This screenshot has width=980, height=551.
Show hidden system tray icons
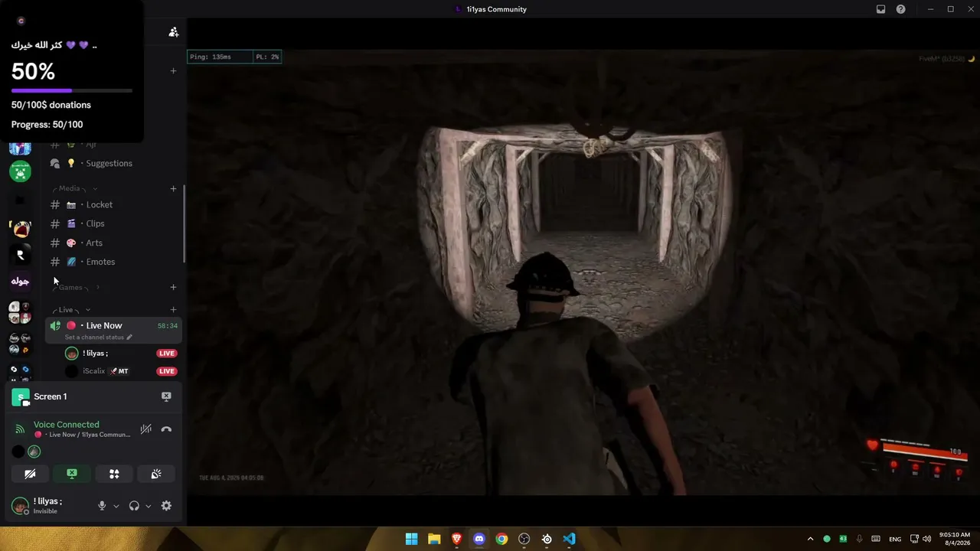[x=810, y=539]
